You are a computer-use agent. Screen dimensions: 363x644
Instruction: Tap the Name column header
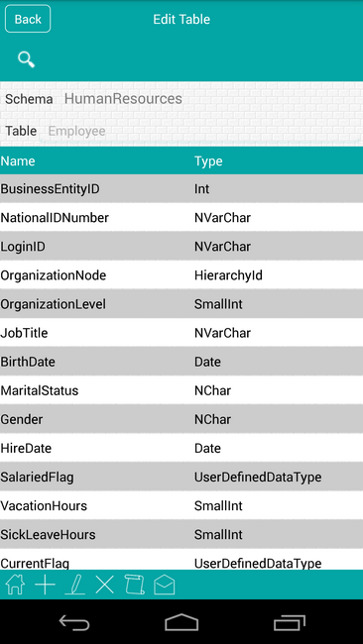tap(18, 161)
